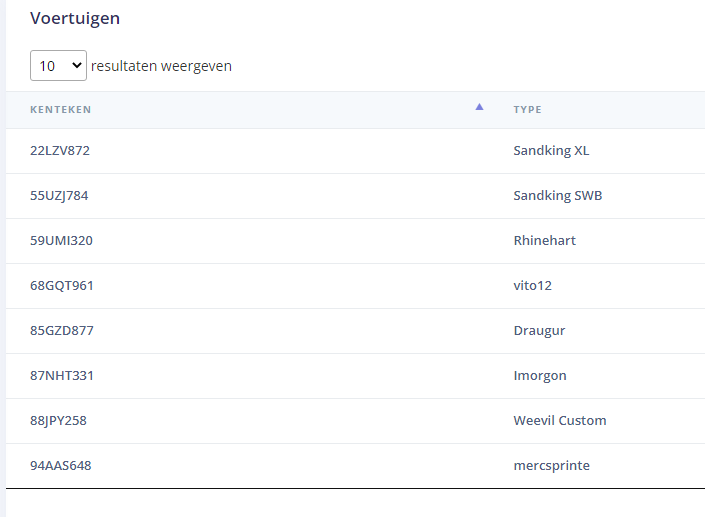Sort table by the KENTEKEN header
The width and height of the screenshot is (705, 517).
pos(61,110)
